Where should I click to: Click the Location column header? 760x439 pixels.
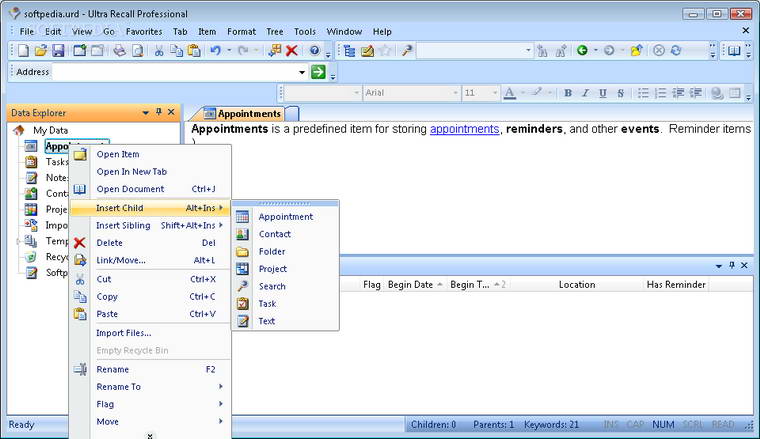577,285
